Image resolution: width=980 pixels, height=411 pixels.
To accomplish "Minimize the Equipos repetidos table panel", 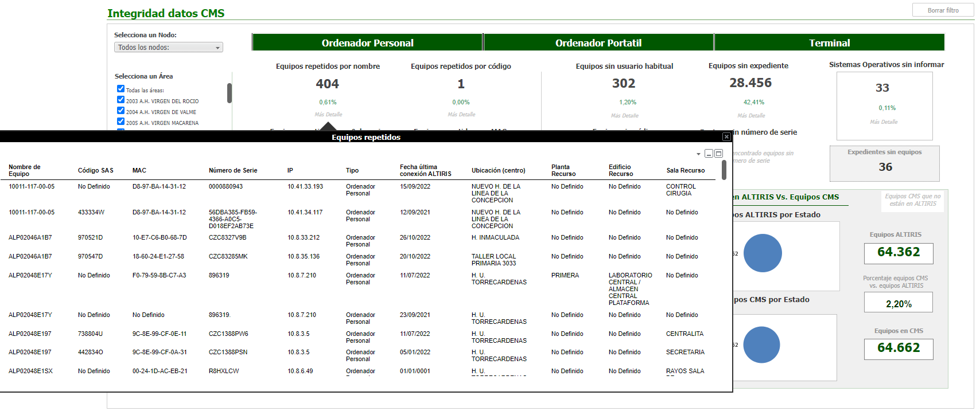I will [709, 154].
